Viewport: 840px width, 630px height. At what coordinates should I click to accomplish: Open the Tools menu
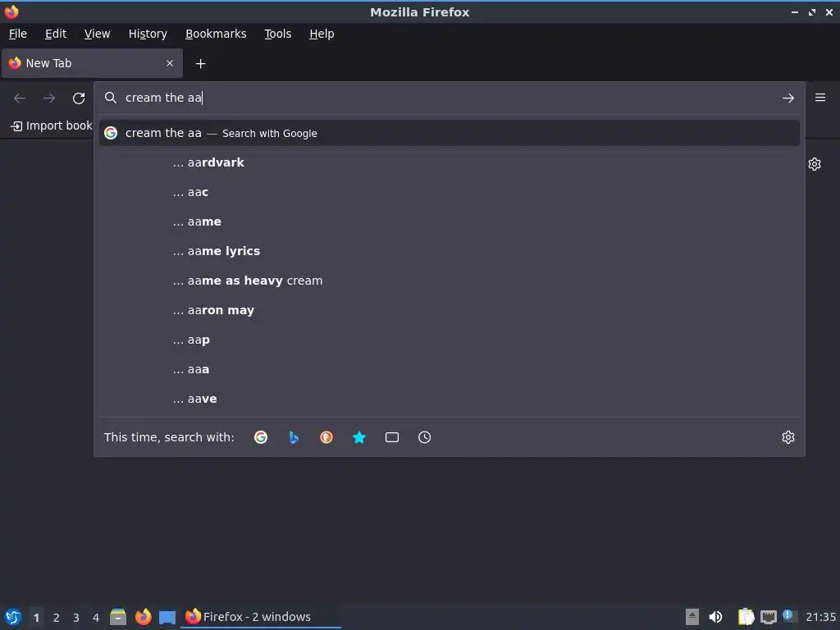click(277, 34)
